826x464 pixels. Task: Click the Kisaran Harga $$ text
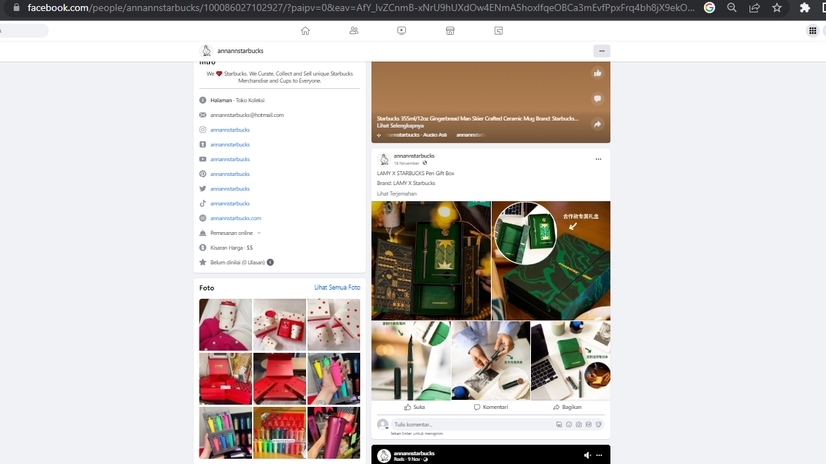(231, 248)
